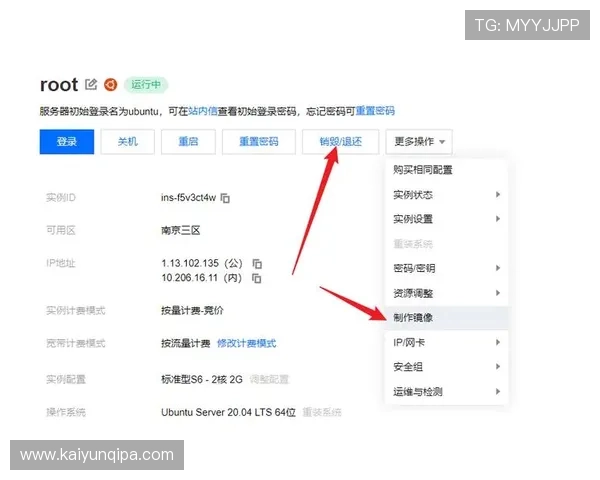Select 购买相同配置 from the menu

click(x=447, y=170)
